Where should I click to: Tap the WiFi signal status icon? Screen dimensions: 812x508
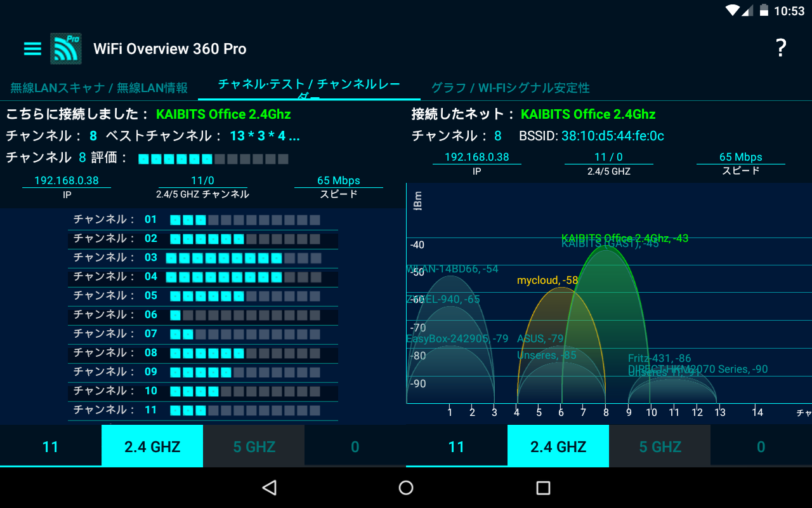[733, 10]
